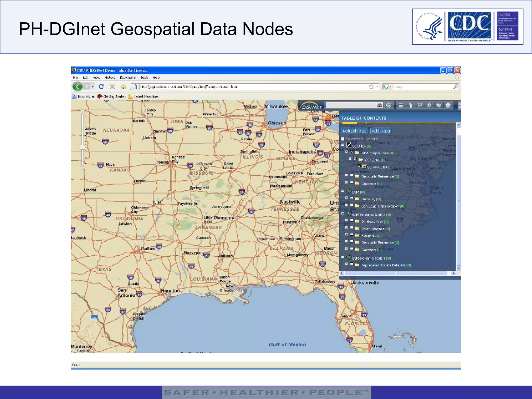Click the ESRI-Redlands Node 1 globe icon

349,257
